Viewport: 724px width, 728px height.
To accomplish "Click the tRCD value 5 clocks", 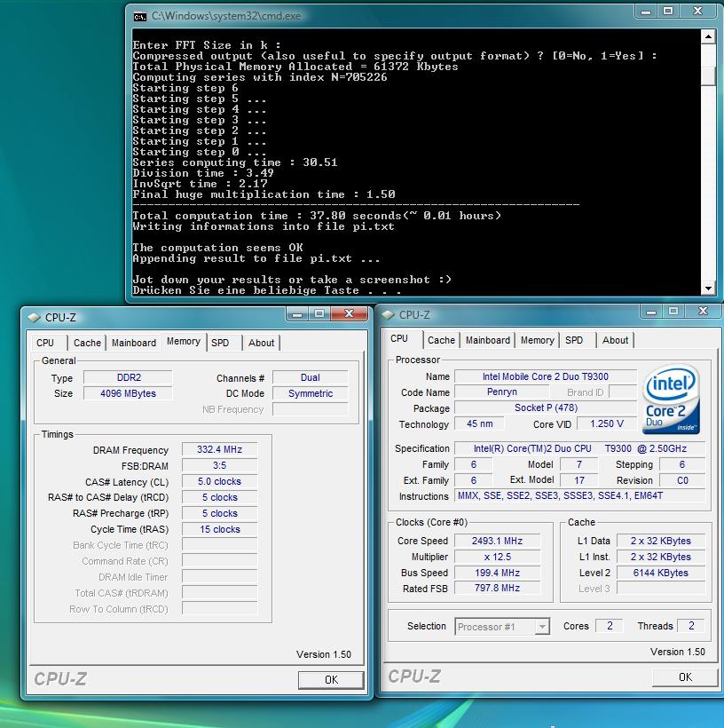I will point(219,497).
